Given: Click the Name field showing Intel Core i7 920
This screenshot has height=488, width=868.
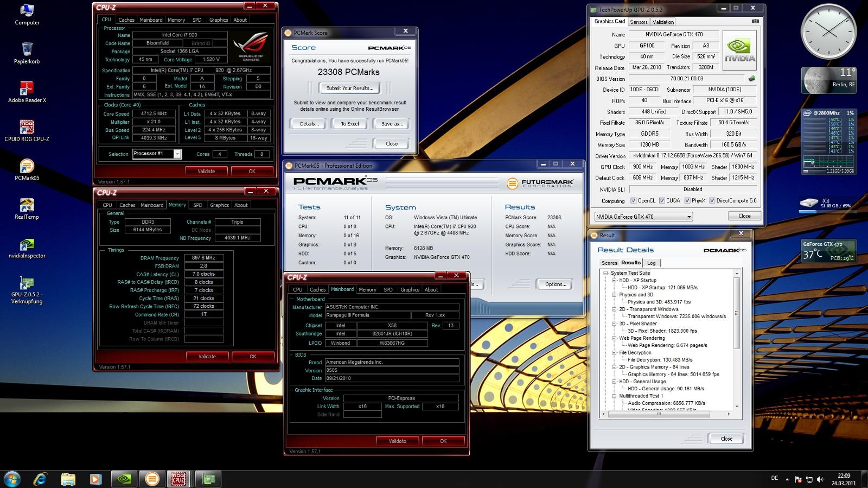Looking at the screenshot, I should tap(180, 35).
